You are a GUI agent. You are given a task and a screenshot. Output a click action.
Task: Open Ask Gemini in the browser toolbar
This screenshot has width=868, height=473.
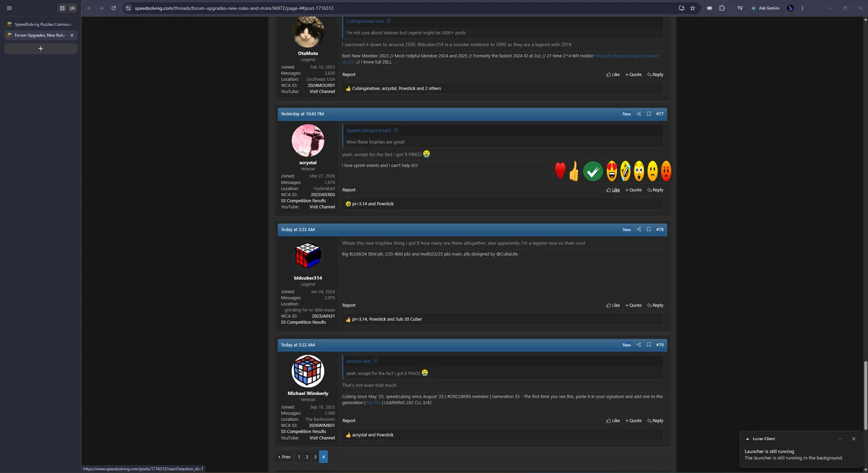pos(765,8)
